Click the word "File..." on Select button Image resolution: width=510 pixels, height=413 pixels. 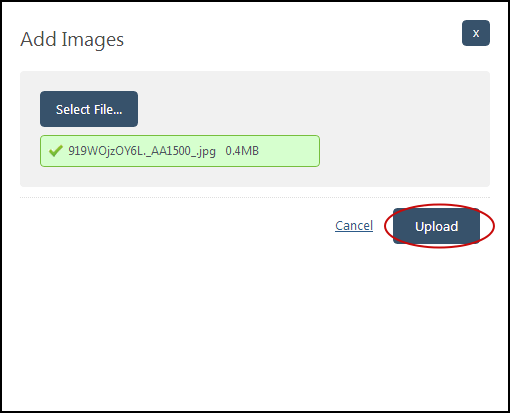[108, 109]
